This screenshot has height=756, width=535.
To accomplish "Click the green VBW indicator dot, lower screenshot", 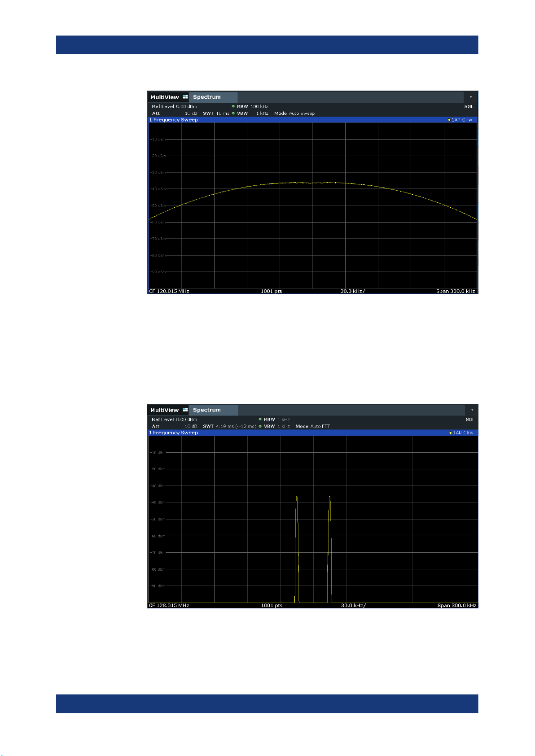I will [x=260, y=426].
